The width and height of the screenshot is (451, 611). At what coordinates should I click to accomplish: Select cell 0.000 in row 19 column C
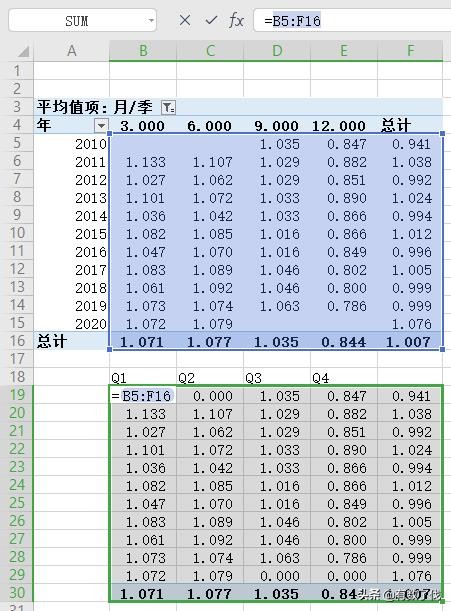(x=210, y=396)
